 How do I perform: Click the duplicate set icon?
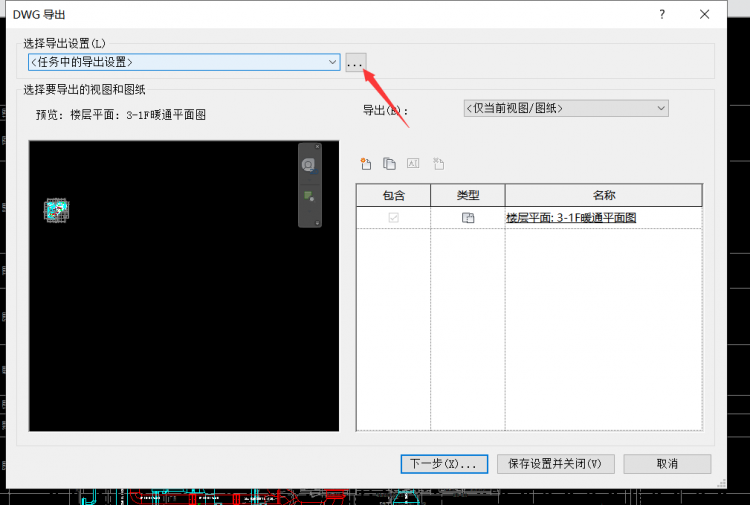tap(389, 164)
